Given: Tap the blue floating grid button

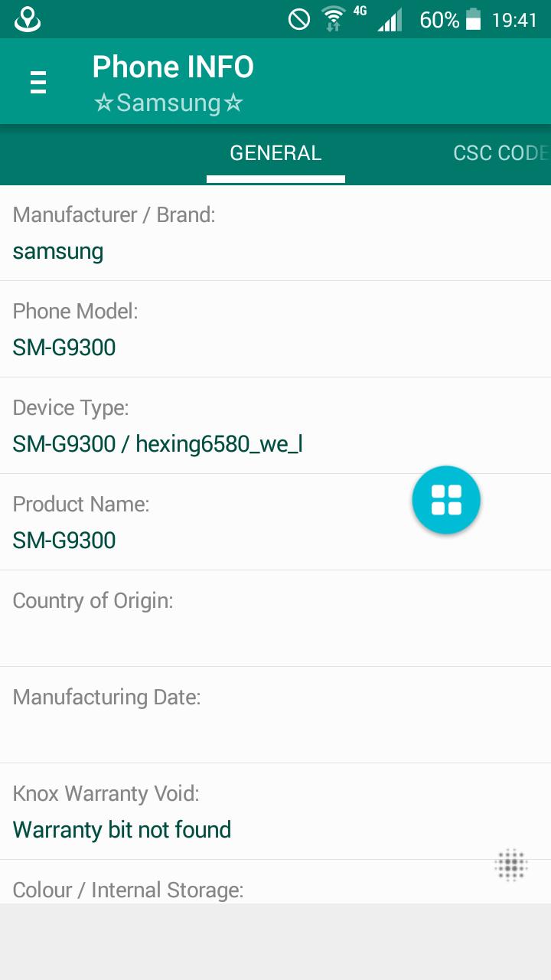Looking at the screenshot, I should (x=446, y=500).
